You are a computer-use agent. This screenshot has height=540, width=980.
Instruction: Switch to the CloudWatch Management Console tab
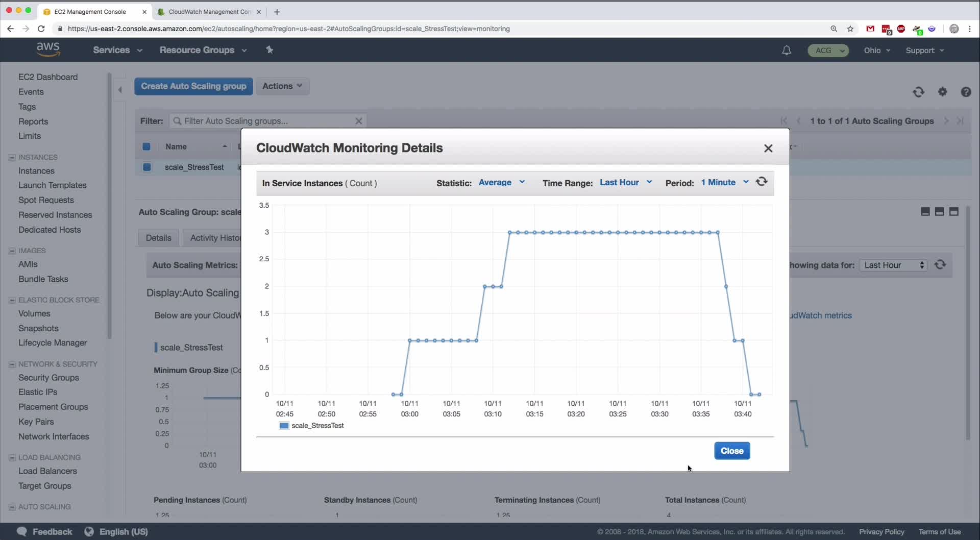[x=209, y=12]
